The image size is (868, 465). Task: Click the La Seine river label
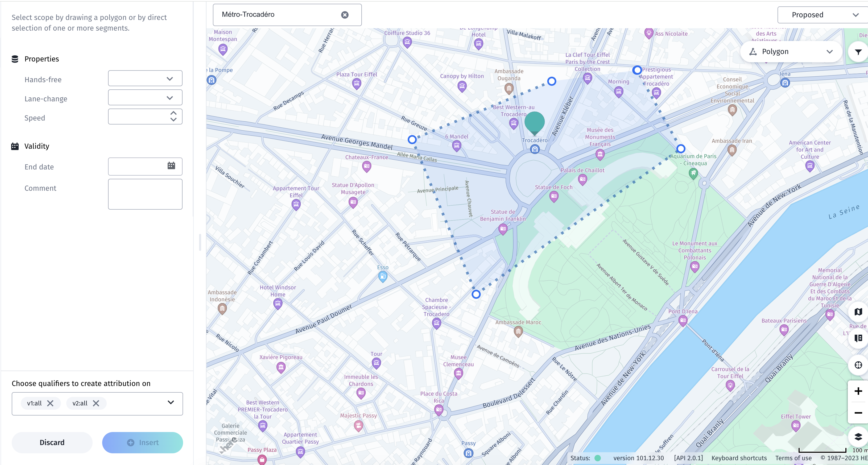point(844,211)
